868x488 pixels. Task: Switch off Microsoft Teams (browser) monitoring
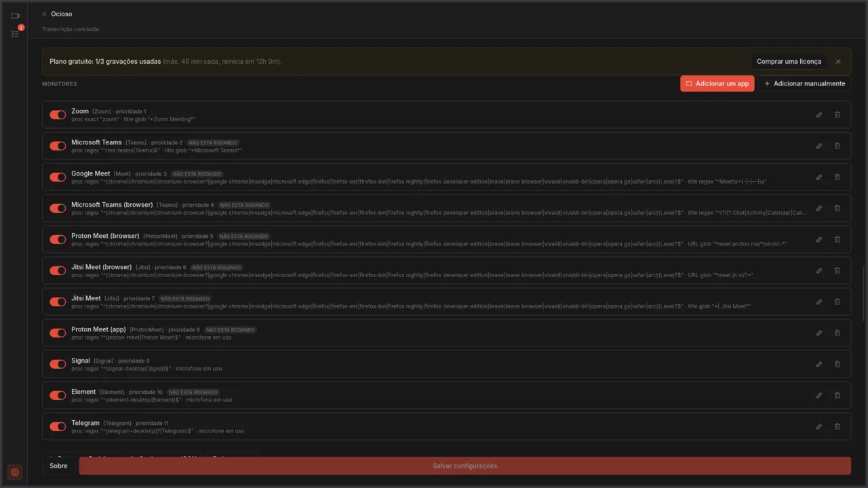[58, 208]
